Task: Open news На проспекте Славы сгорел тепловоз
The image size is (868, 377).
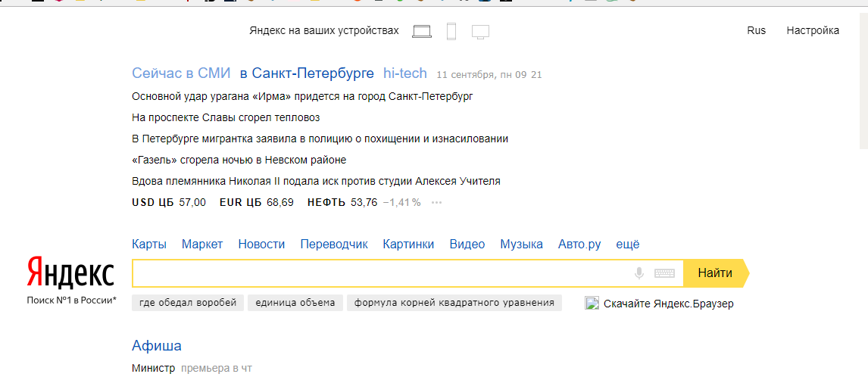Action: (226, 118)
